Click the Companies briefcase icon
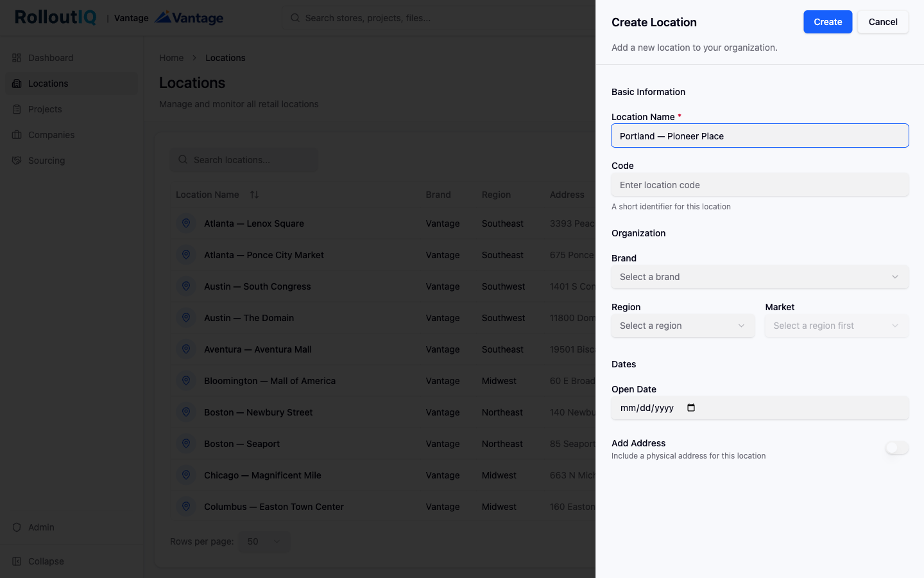The width and height of the screenshot is (924, 578). (17, 135)
